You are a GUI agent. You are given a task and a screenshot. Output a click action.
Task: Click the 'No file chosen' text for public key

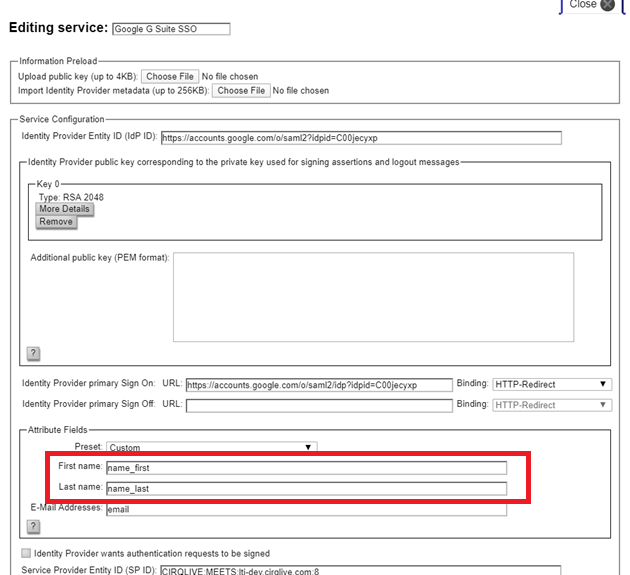pos(230,76)
